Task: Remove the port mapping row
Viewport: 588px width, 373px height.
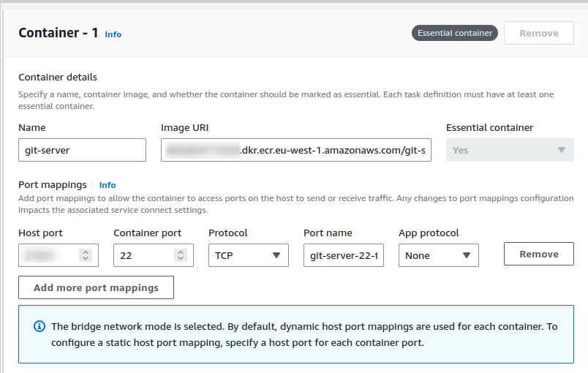Action: 538,254
